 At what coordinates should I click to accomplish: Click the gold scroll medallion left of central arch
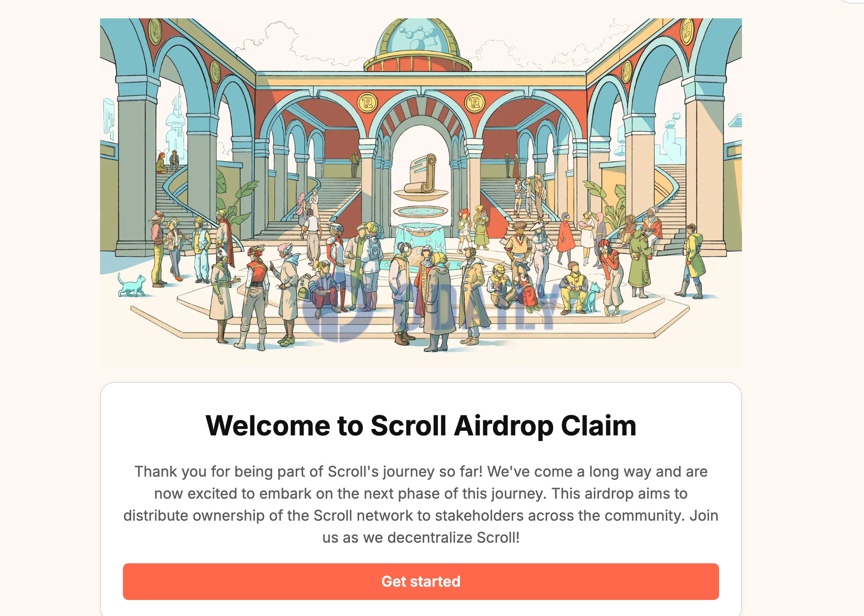click(367, 103)
